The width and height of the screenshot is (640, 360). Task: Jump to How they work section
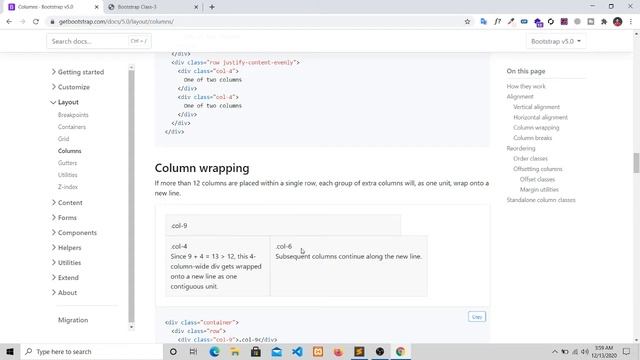tap(526, 87)
